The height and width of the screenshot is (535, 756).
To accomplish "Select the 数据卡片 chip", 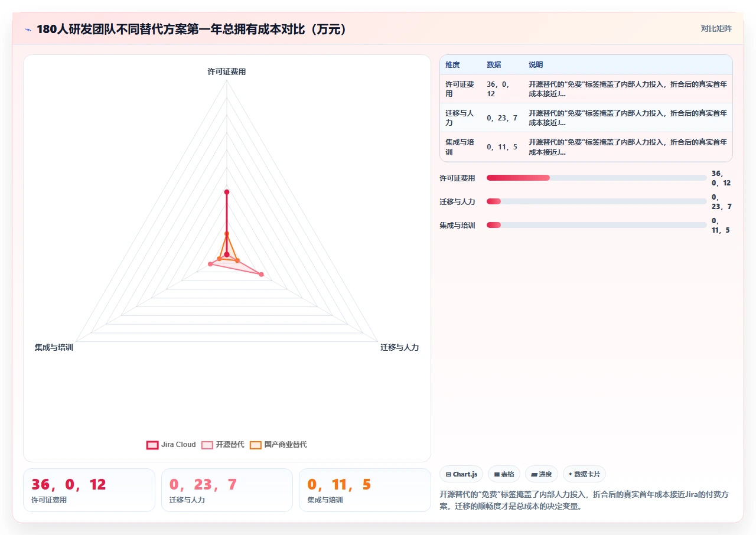I will [x=584, y=474].
